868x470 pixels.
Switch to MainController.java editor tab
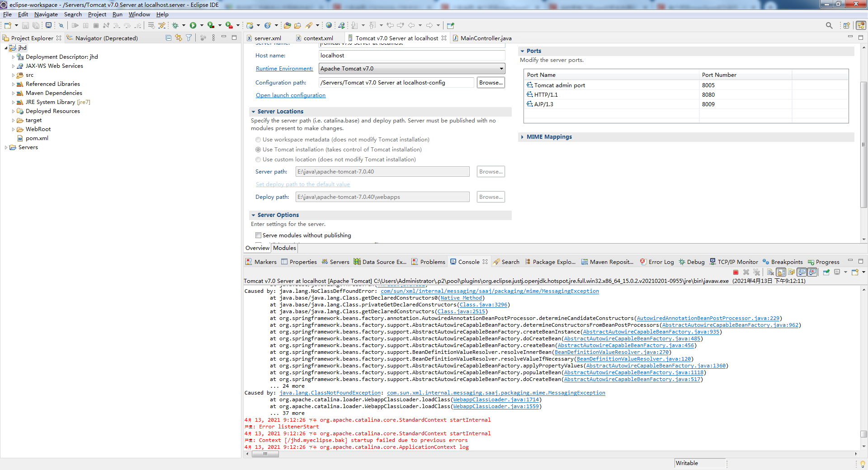tap(482, 38)
